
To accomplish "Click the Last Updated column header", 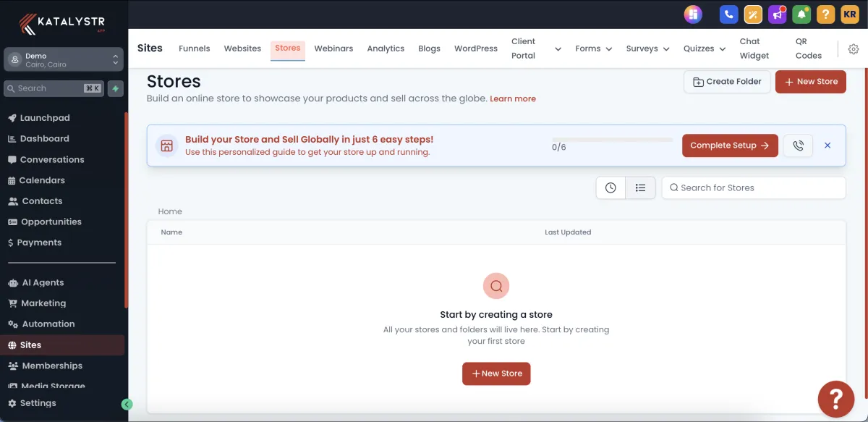I will [x=568, y=232].
